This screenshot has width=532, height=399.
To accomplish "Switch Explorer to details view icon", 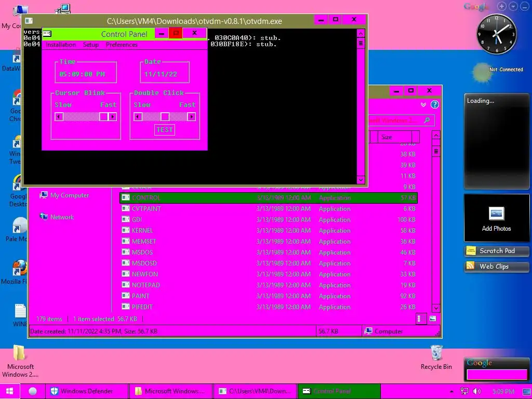I will pyautogui.click(x=420, y=318).
